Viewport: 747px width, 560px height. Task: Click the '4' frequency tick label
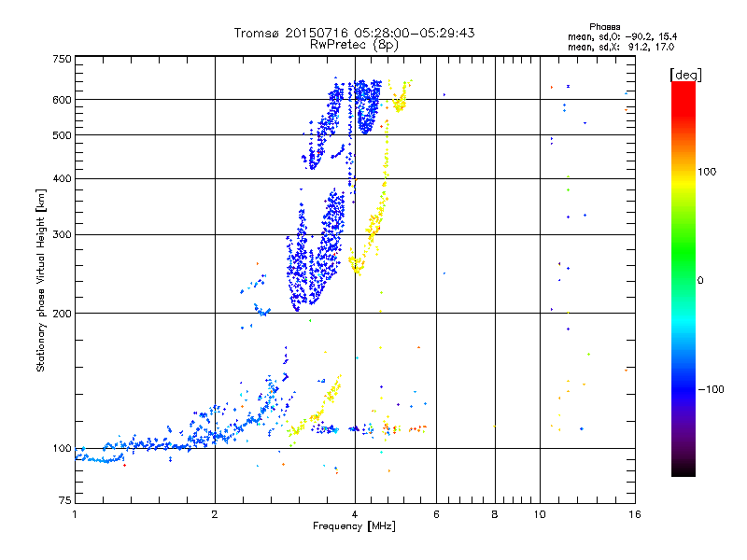point(355,514)
